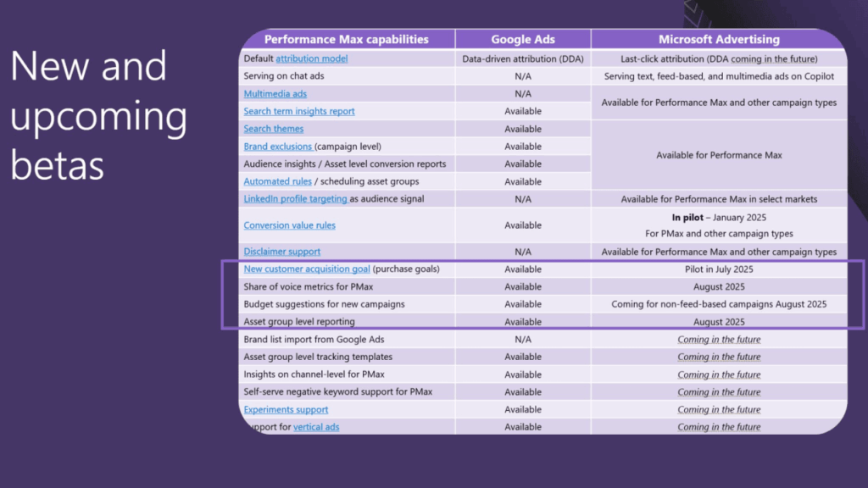Click Coming in the future for tracking templates
The width and height of the screenshot is (868, 488).
tap(719, 357)
